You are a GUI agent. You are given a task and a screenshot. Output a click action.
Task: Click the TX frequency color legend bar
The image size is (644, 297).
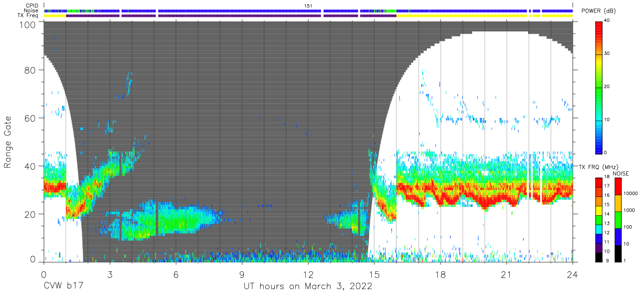click(x=598, y=219)
